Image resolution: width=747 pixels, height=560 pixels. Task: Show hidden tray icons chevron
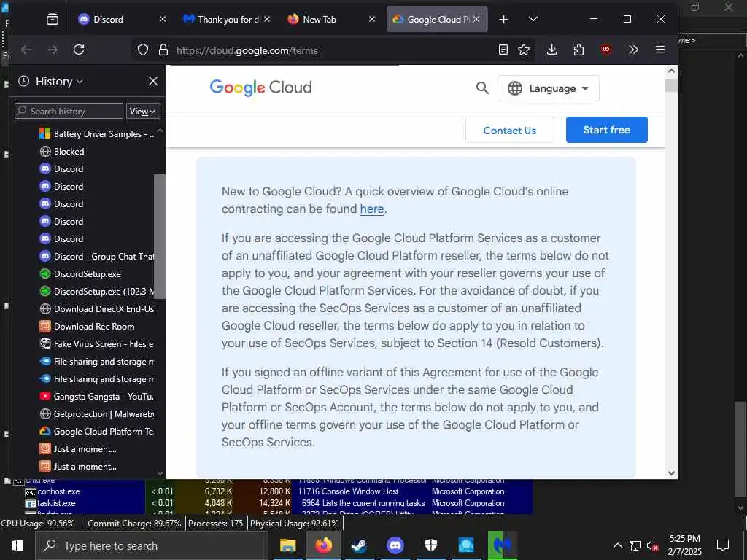(617, 545)
